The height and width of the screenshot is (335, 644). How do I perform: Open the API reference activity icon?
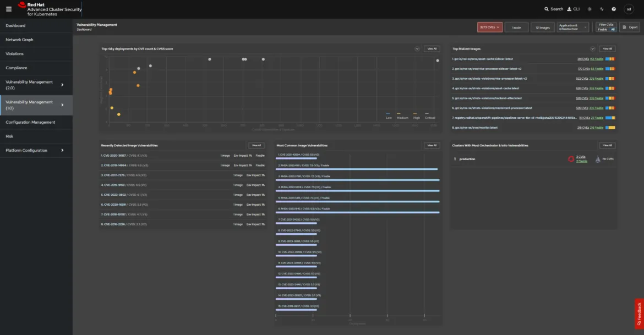601,9
